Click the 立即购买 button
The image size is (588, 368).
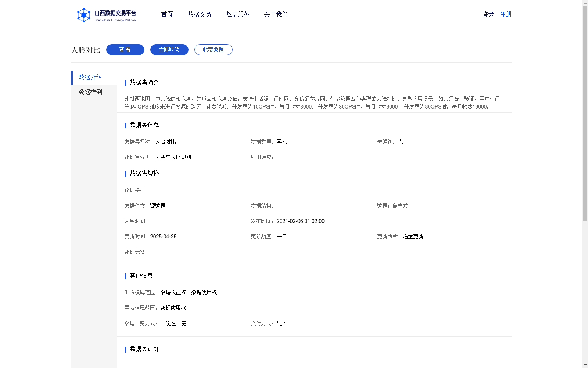point(169,50)
